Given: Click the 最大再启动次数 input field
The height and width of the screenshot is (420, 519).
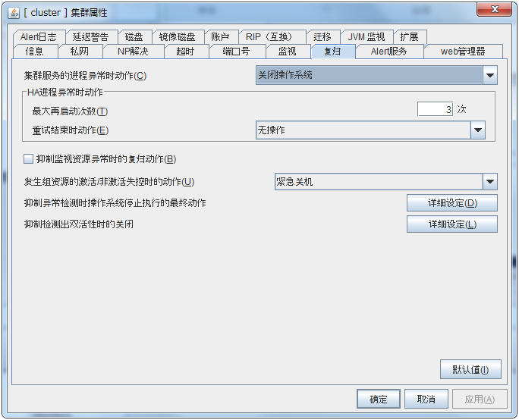Looking at the screenshot, I should 435,109.
